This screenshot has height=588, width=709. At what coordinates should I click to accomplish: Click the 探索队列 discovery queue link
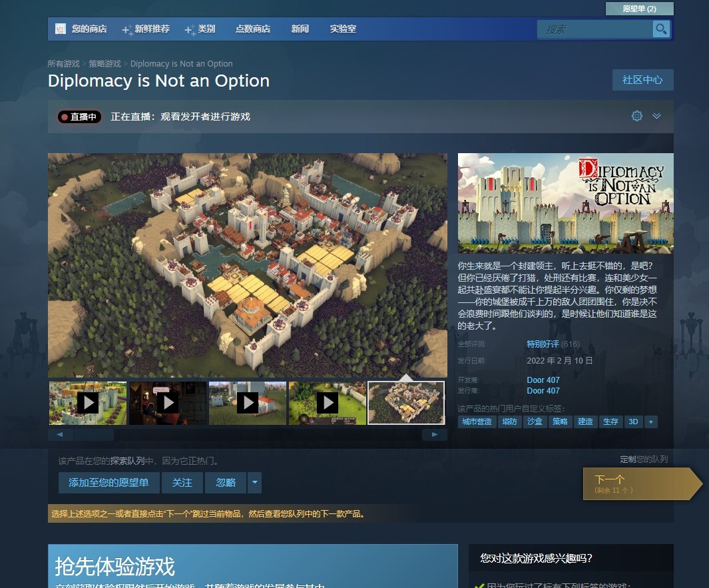point(127,461)
